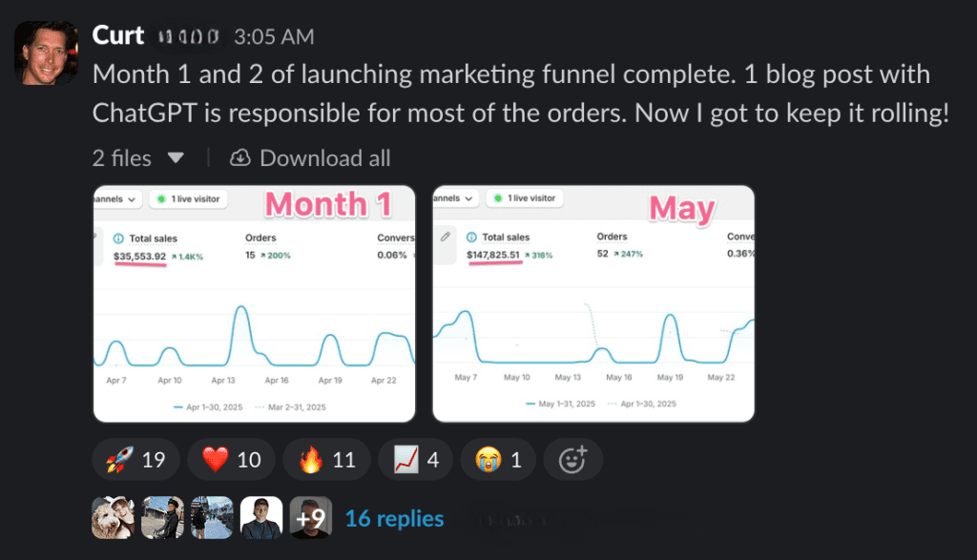Image resolution: width=977 pixels, height=560 pixels.
Task: Click the 3:05 AM message timestamp
Action: [273, 37]
